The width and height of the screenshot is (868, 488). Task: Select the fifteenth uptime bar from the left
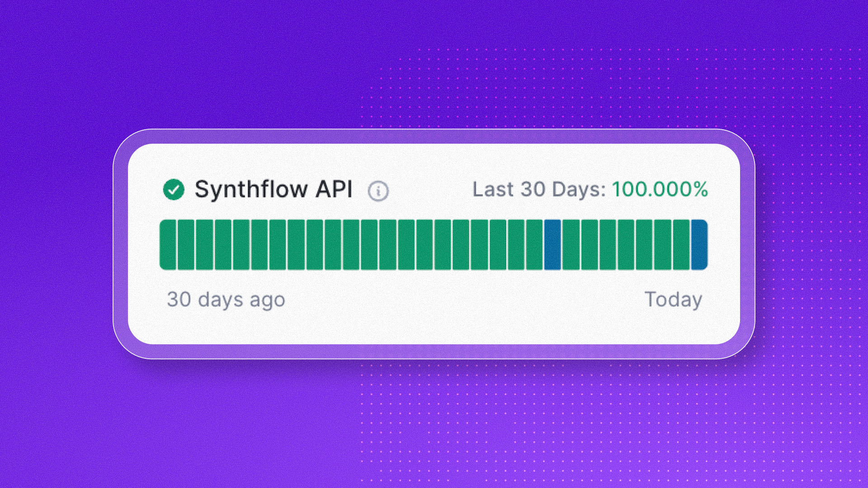[x=424, y=244]
